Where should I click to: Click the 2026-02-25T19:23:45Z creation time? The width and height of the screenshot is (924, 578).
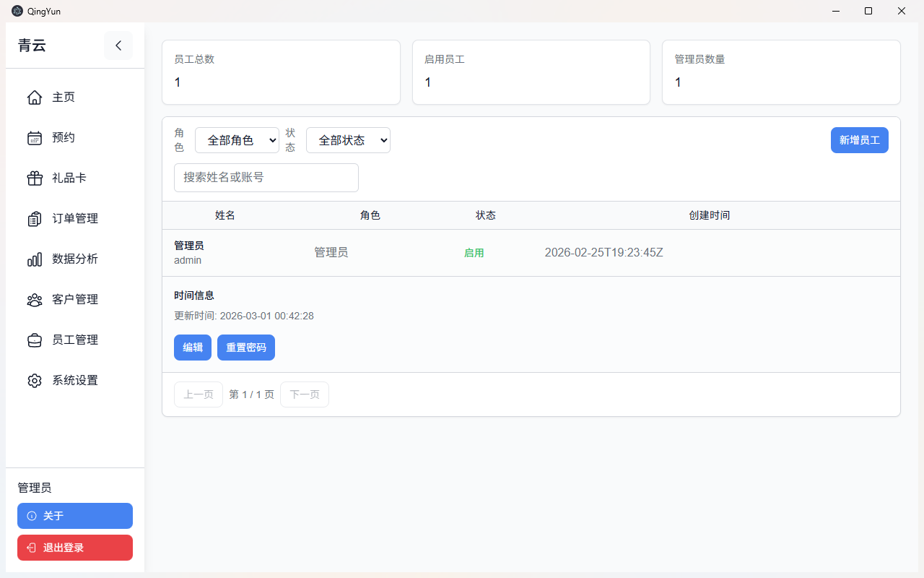604,253
